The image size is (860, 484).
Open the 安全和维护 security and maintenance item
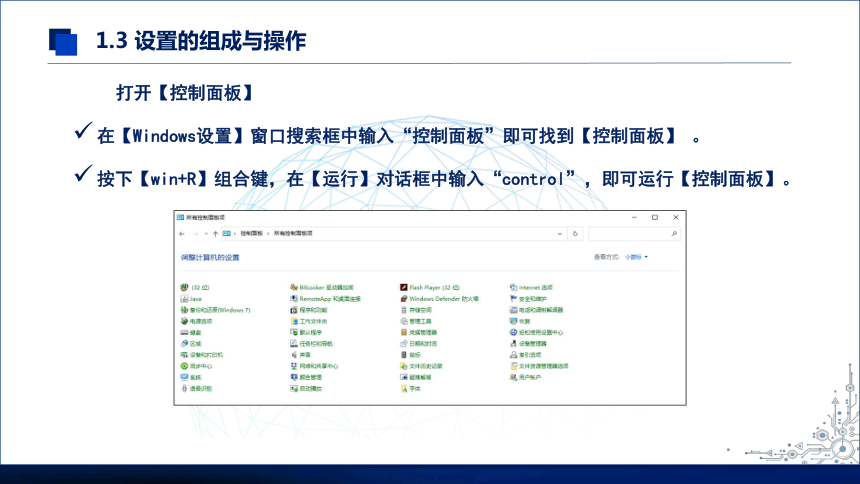coord(528,299)
